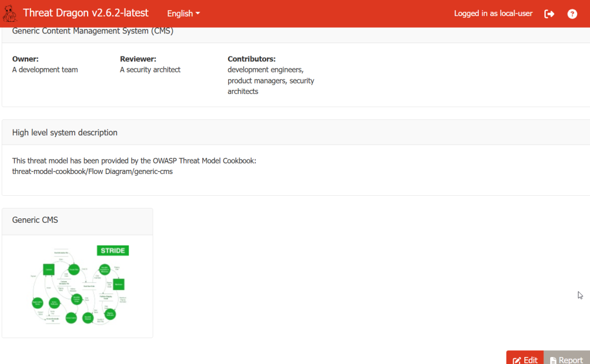This screenshot has height=364, width=590.
Task: Click the 'A security architect' text
Action: point(150,70)
